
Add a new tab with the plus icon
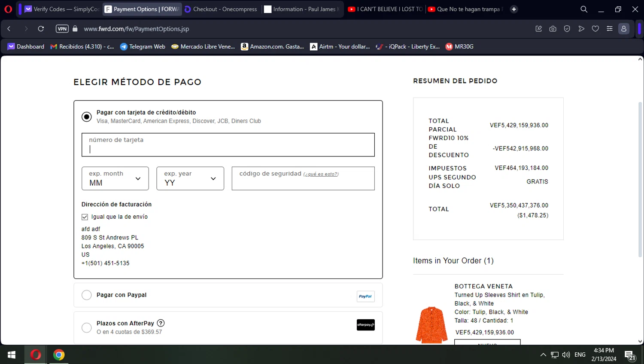click(514, 9)
